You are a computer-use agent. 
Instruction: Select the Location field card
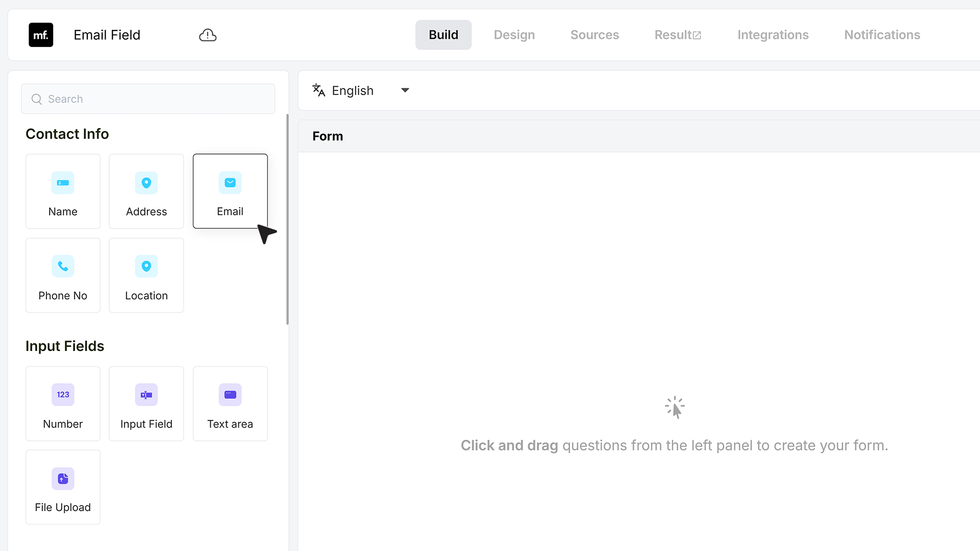point(146,275)
